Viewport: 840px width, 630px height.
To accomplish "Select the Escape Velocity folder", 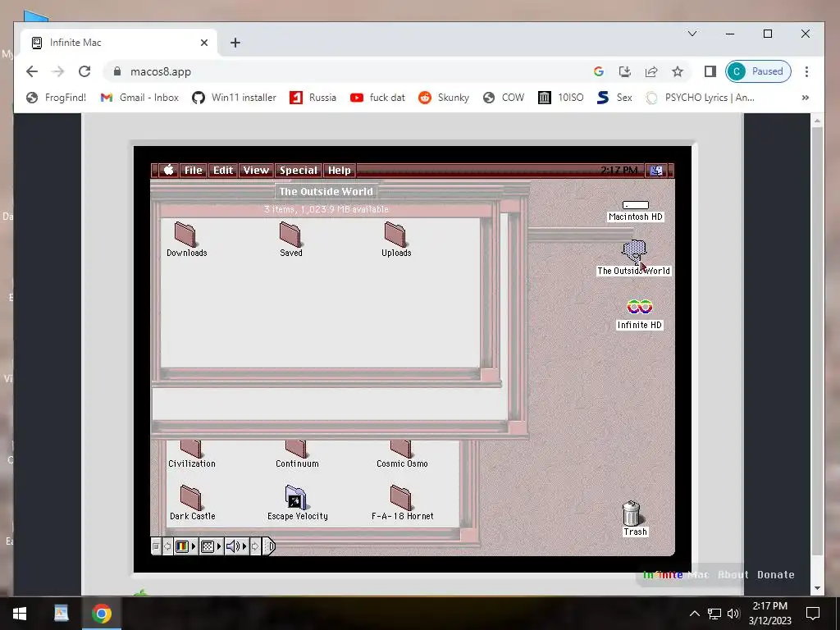I will 297,503.
